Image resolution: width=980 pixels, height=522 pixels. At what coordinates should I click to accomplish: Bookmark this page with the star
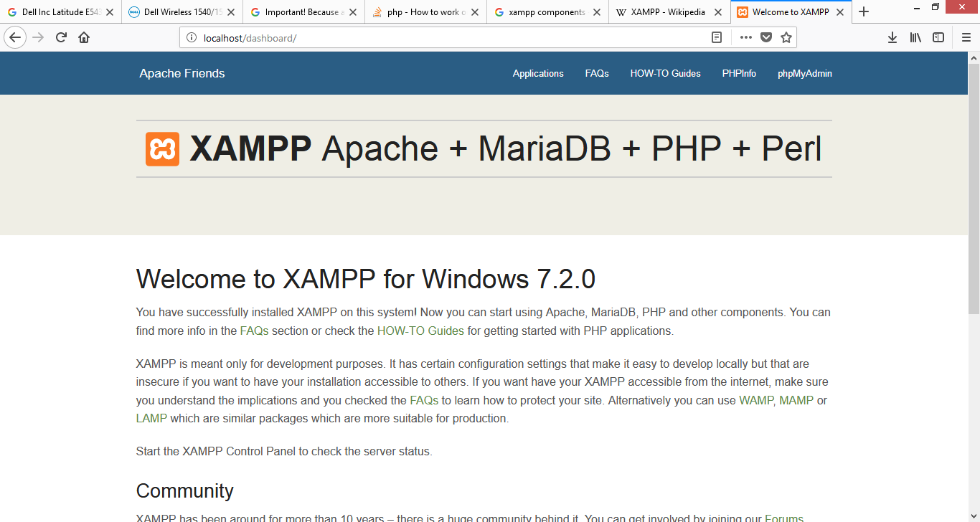point(786,37)
